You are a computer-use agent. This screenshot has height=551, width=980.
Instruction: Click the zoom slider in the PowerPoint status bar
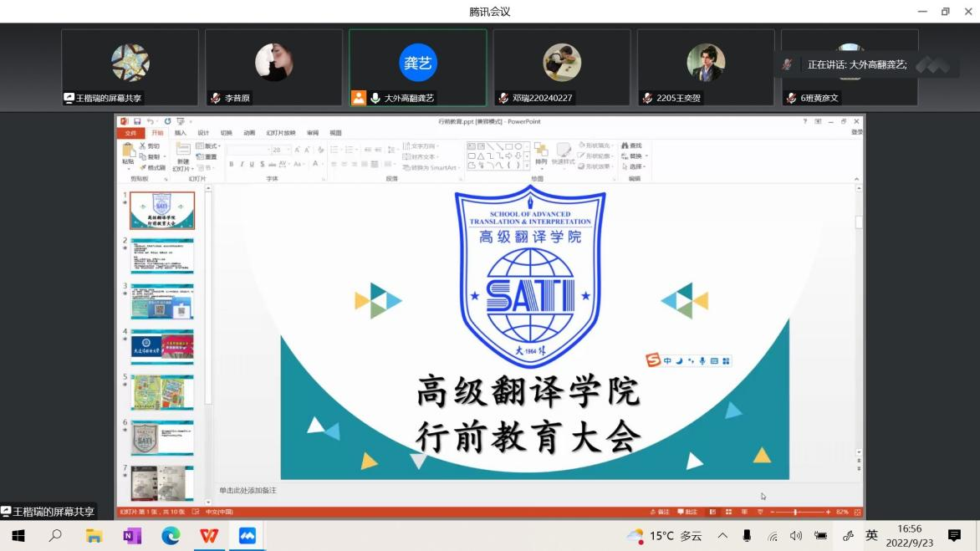[x=795, y=512]
